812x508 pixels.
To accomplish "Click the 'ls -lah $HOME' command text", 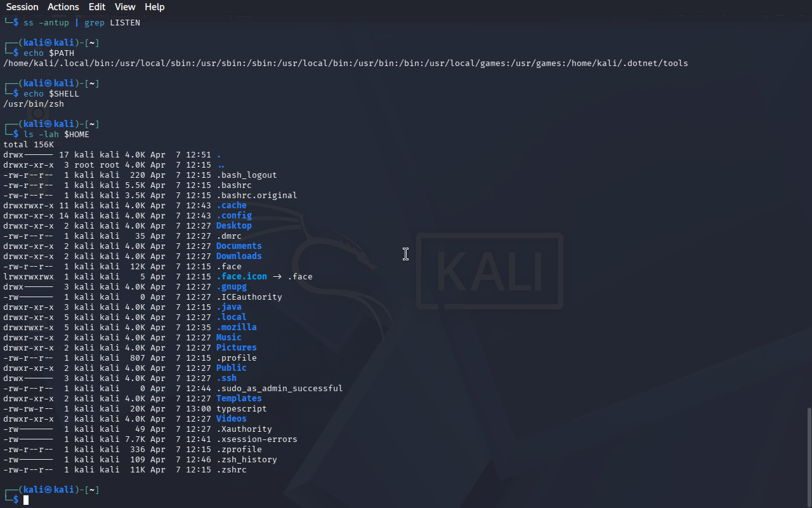I will [56, 134].
